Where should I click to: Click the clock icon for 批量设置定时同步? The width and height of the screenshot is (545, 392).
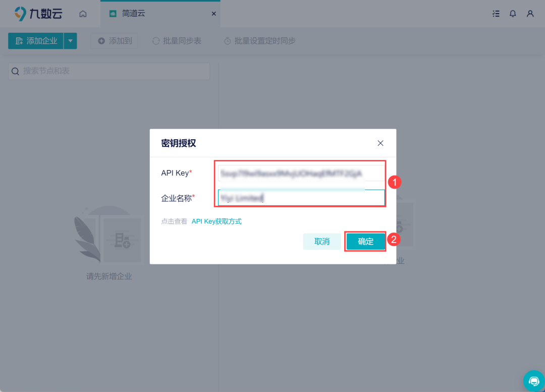point(229,41)
